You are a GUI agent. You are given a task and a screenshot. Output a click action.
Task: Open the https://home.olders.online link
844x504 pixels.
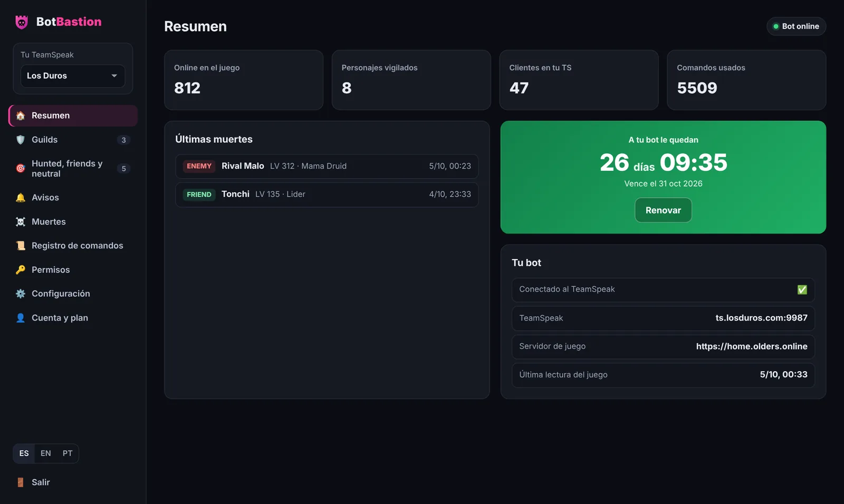[752, 346]
